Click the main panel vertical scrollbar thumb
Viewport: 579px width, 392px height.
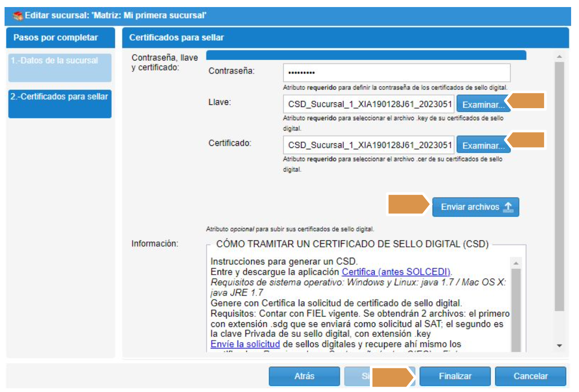559,186
